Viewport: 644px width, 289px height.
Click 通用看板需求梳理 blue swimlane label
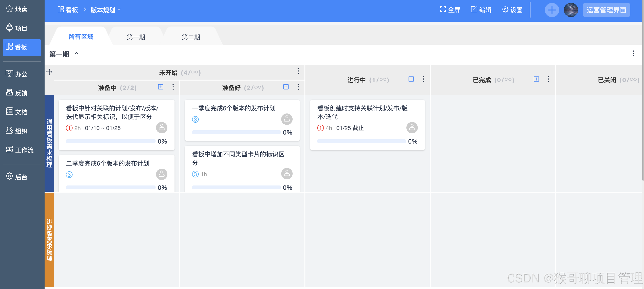point(49,143)
